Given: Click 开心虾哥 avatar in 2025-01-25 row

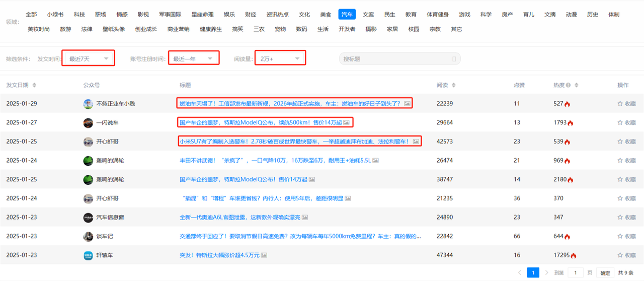Looking at the screenshot, I should pyautogui.click(x=88, y=142).
